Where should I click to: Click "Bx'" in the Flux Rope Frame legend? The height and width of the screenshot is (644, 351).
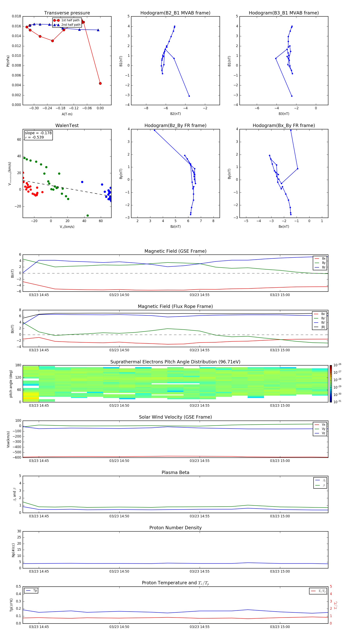click(x=323, y=314)
